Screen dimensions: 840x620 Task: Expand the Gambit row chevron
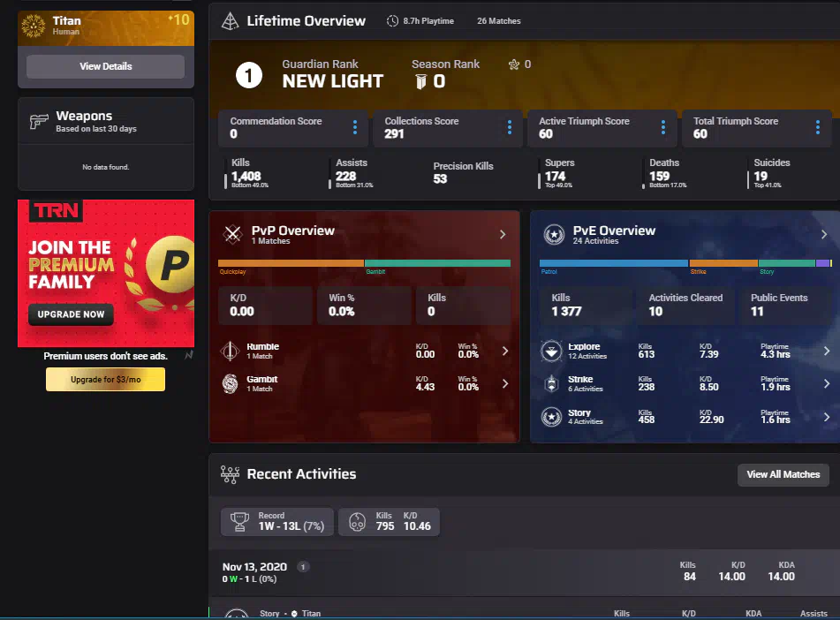504,383
